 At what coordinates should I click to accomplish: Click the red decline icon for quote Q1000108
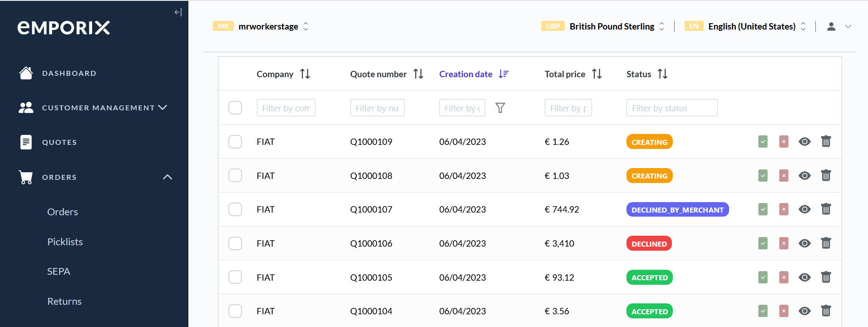point(784,176)
